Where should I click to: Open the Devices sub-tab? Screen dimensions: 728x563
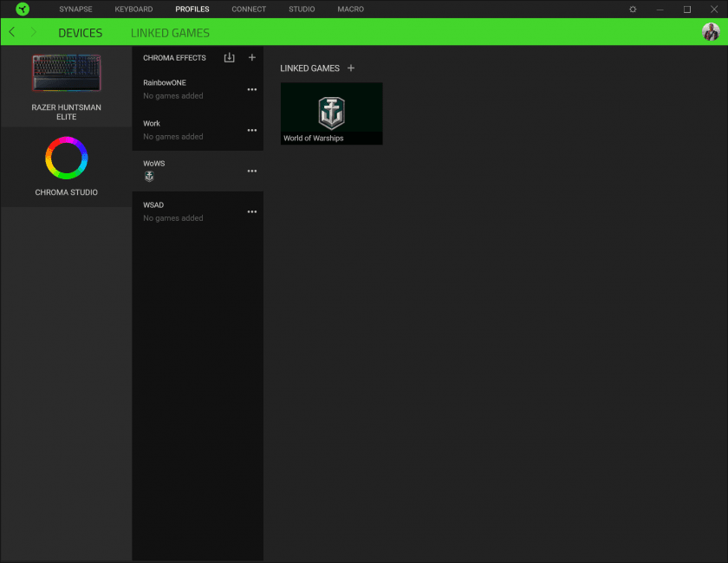point(81,33)
